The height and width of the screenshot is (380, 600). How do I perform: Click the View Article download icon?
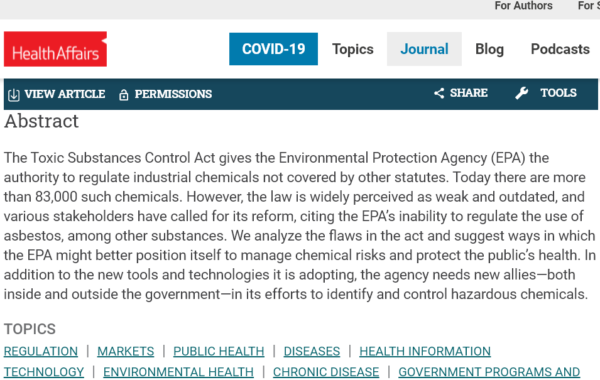(14, 95)
